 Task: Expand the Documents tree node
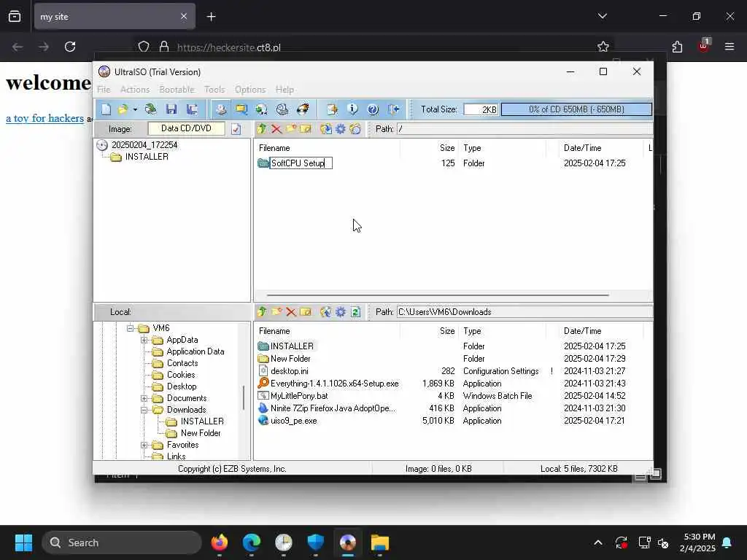coord(144,398)
